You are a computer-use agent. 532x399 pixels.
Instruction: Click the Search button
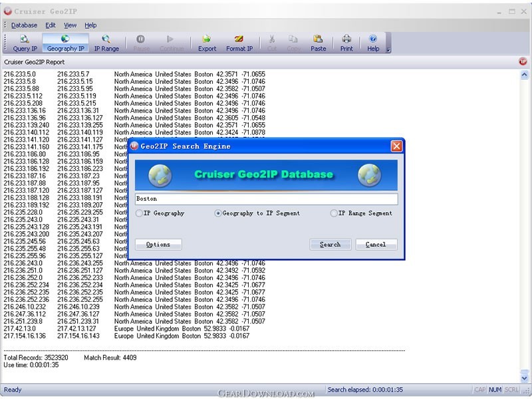tap(330, 244)
